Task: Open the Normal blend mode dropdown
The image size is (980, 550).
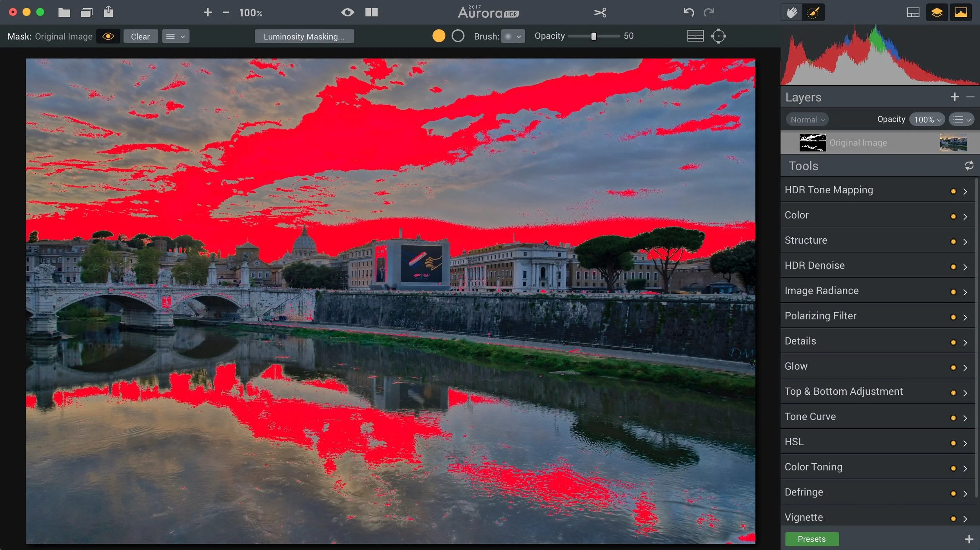Action: pyautogui.click(x=807, y=120)
